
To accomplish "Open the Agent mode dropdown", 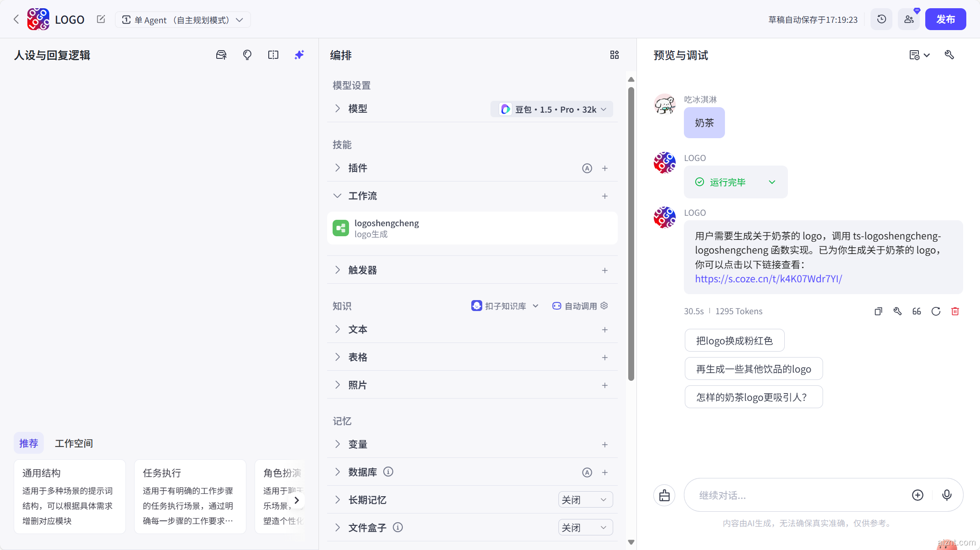I will click(x=183, y=20).
